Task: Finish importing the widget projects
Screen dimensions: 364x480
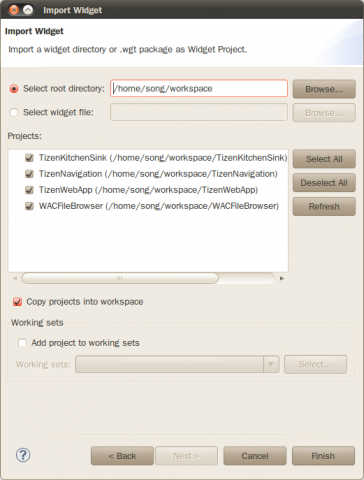Action: (x=323, y=456)
